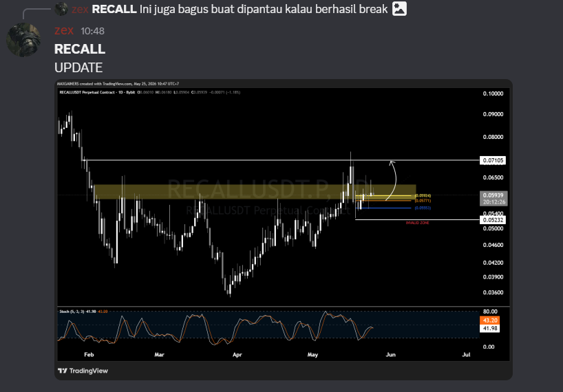The height and width of the screenshot is (392, 563).
Task: Click the Feb label on time axis
Action: 89,354
